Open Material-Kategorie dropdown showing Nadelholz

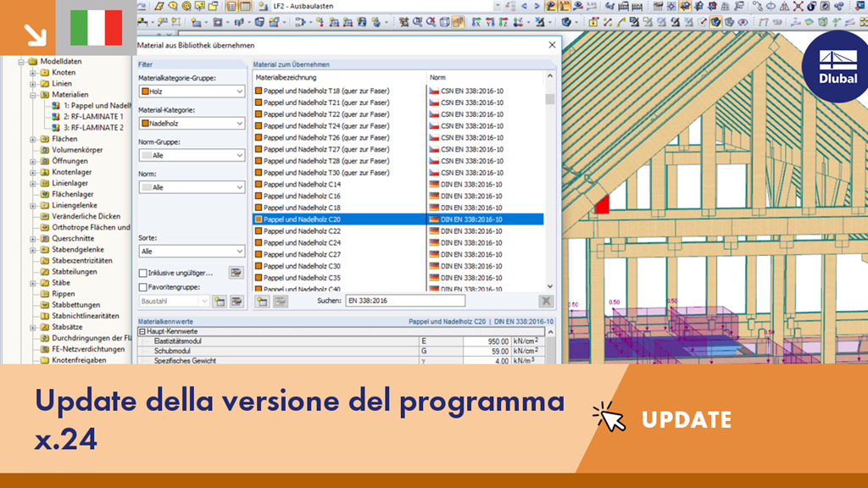click(192, 124)
